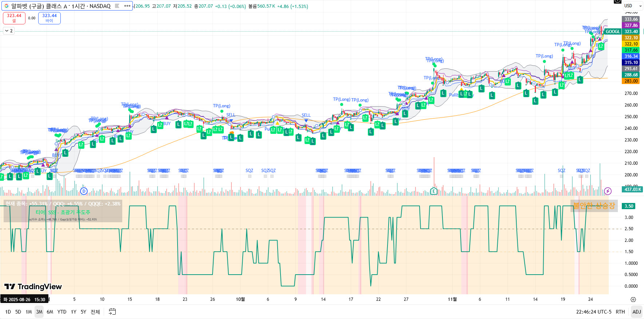Click the earnings E marker on the chart
The image size is (644, 319).
[433, 191]
